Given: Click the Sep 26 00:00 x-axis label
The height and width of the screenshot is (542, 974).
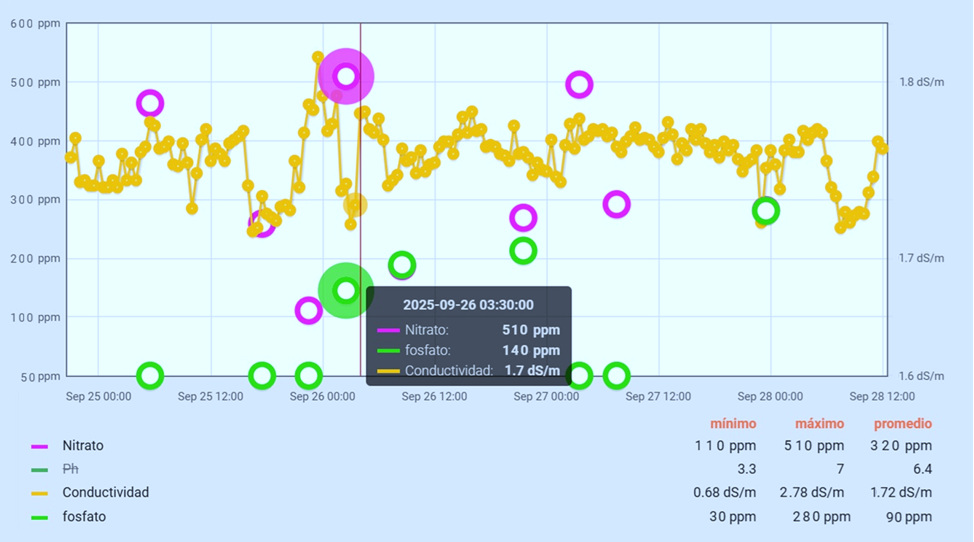Looking at the screenshot, I should [x=322, y=396].
